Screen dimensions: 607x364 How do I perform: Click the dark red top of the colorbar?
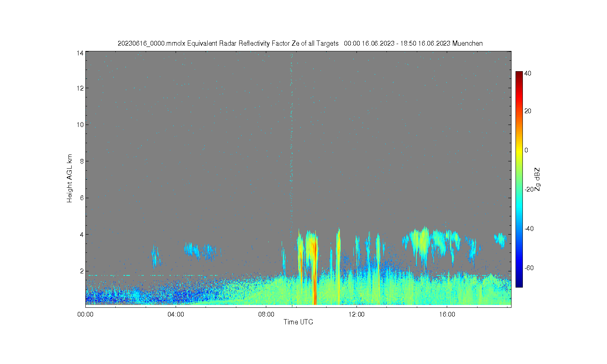click(519, 75)
